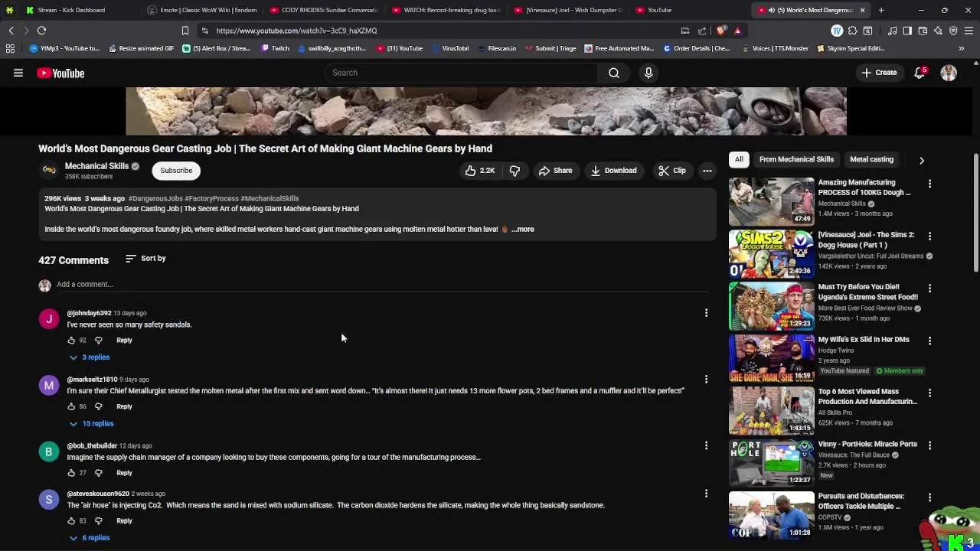Switch to CODY RHODES Sundae Conversation tab
Screen dimensions: 980x551
pos(322,10)
